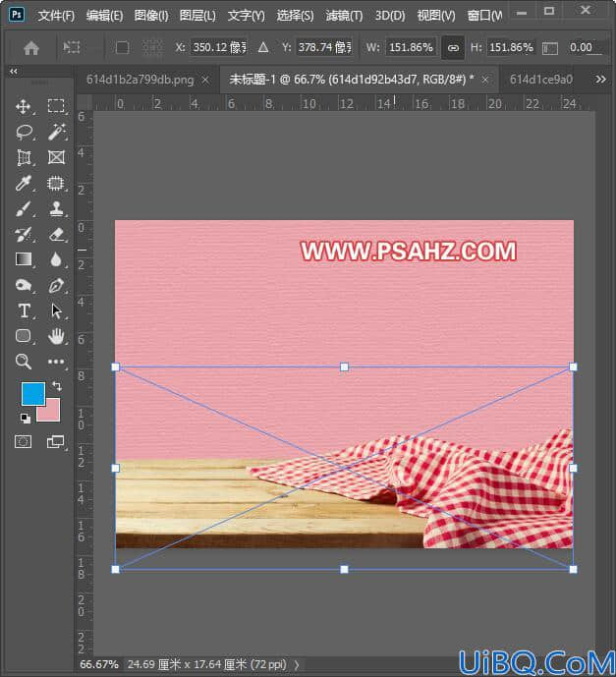Screen dimensions: 616x677
Task: Open the transform tool preset picker
Action: (x=72, y=47)
